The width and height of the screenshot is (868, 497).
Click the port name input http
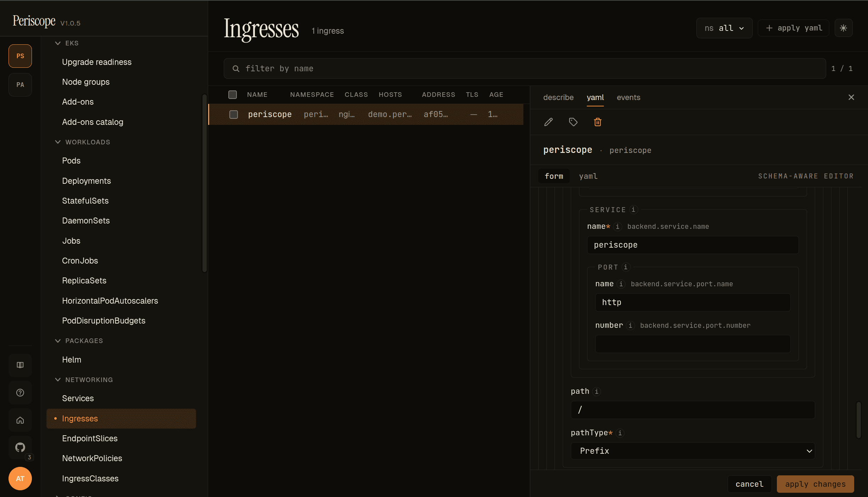693,303
